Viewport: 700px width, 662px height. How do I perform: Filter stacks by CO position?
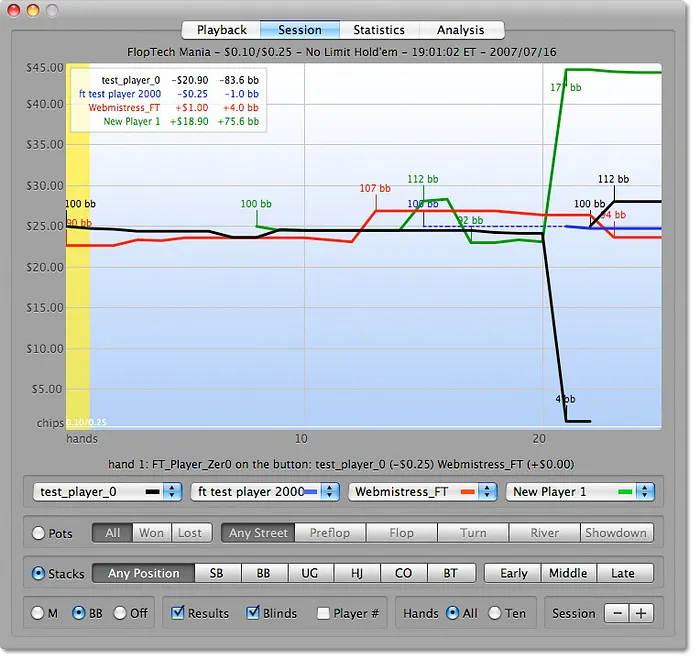[404, 573]
